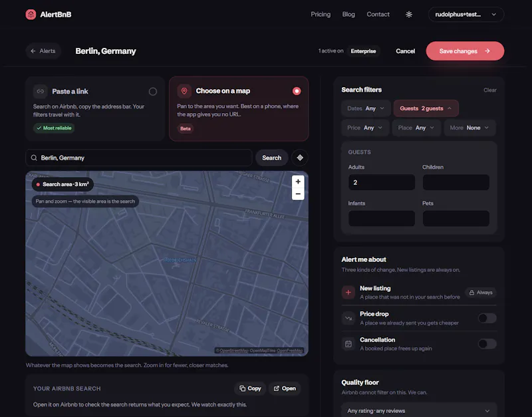532x417 pixels.
Task: Click the Children input field
Action: (x=456, y=182)
